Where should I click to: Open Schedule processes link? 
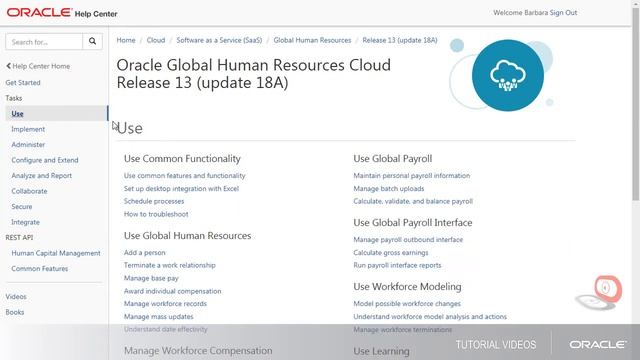pyautogui.click(x=154, y=201)
